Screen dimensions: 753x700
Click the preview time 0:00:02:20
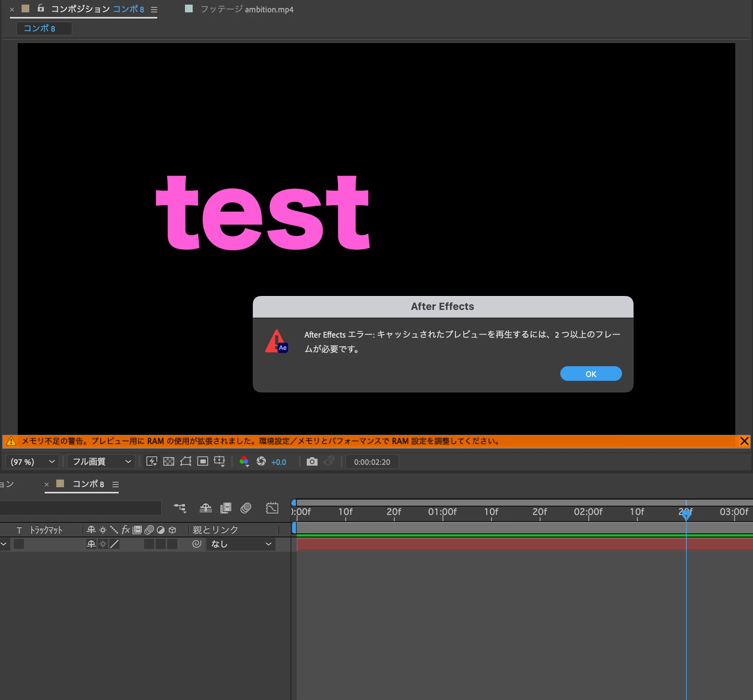371,462
